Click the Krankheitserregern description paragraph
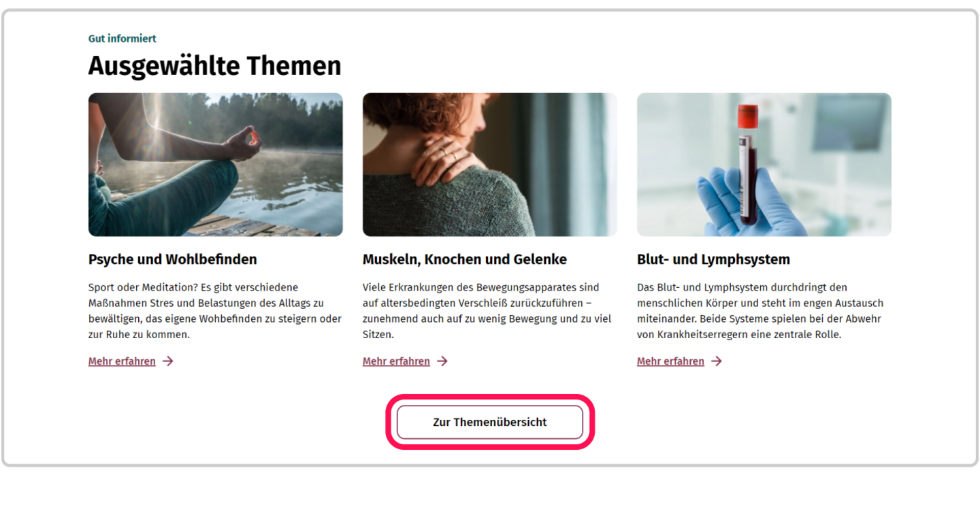The height and width of the screenshot is (526, 980). [760, 311]
